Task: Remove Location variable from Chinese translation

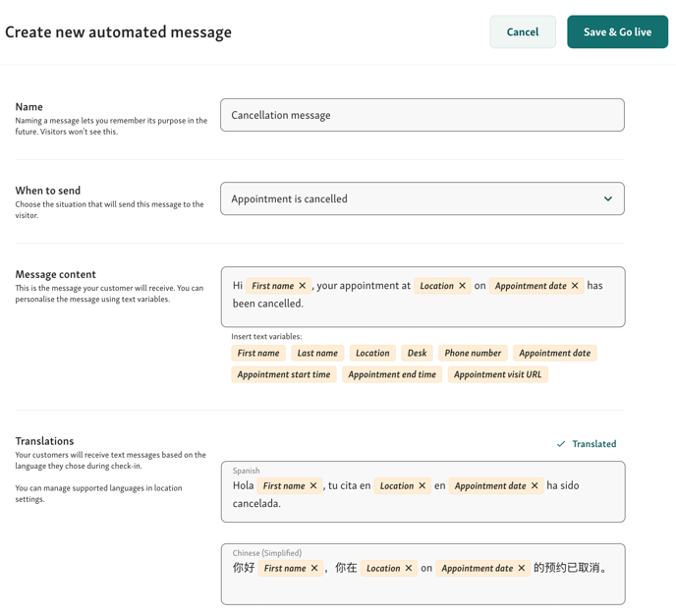Action: point(409,568)
